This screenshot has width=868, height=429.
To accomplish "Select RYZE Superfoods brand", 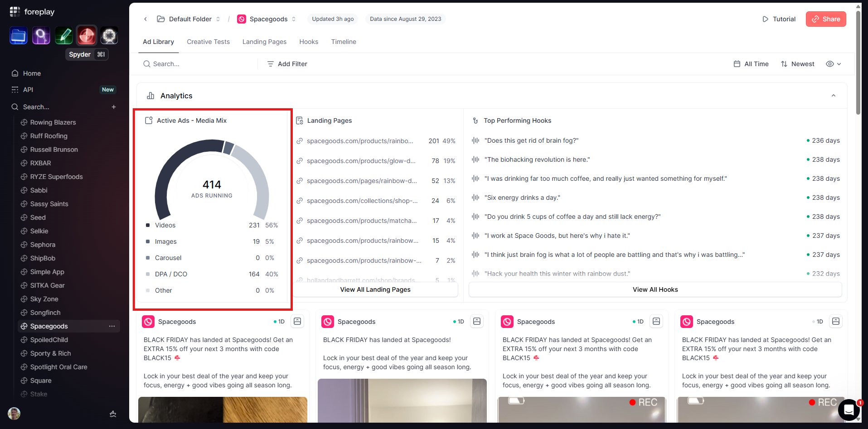I will [x=56, y=177].
